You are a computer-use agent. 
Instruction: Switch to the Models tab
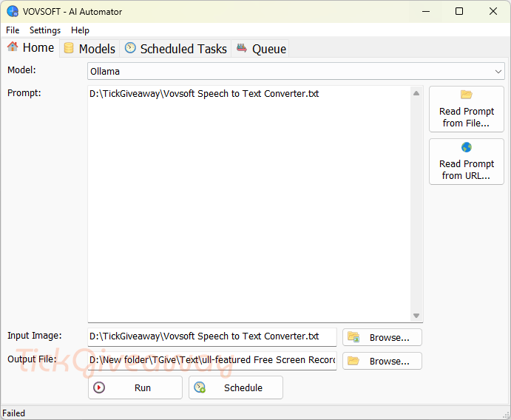(89, 49)
